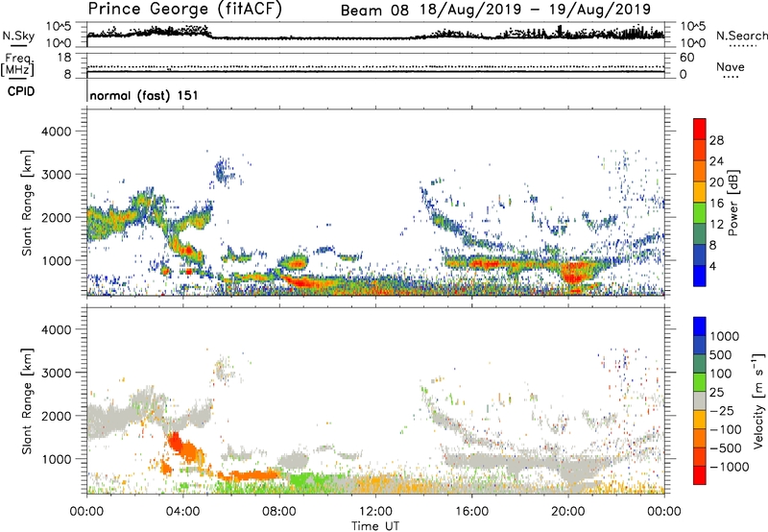
Task: Click the "16" value on power colorbar
Action: click(x=716, y=204)
